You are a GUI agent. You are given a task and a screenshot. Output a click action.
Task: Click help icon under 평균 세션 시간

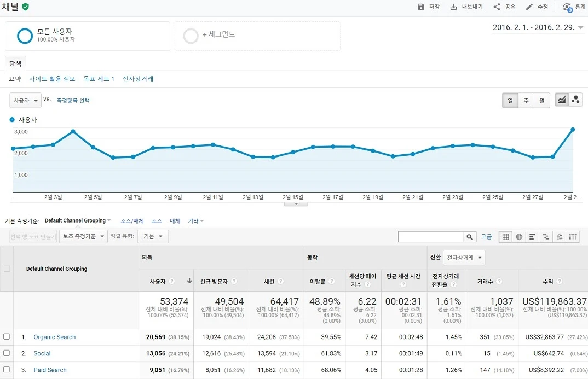(403, 284)
